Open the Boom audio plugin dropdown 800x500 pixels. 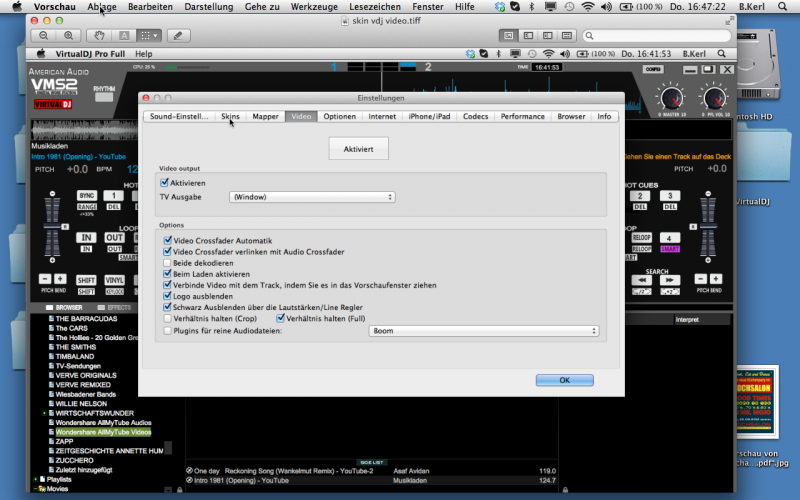484,330
